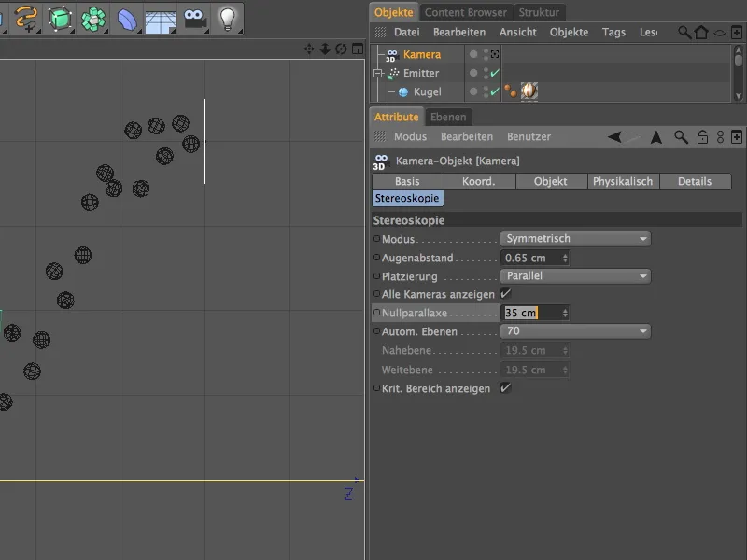Open the light bulb tool
The height and width of the screenshot is (560, 747).
(228, 19)
